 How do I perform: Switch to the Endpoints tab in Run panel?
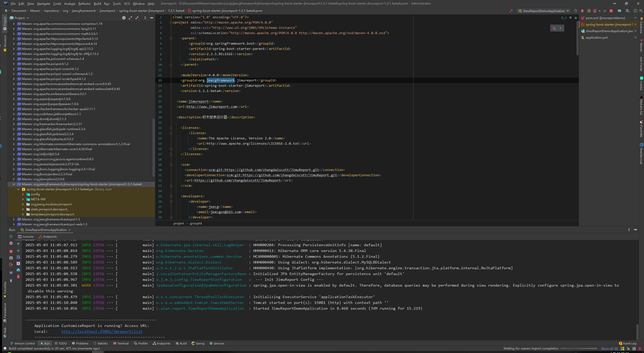coord(48,237)
